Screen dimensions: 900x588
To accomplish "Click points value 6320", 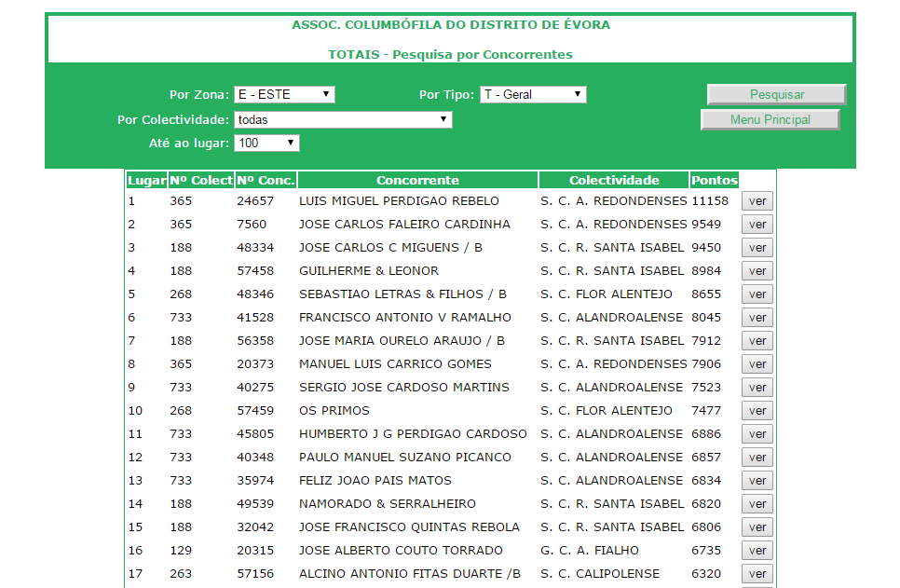I will click(x=706, y=574).
